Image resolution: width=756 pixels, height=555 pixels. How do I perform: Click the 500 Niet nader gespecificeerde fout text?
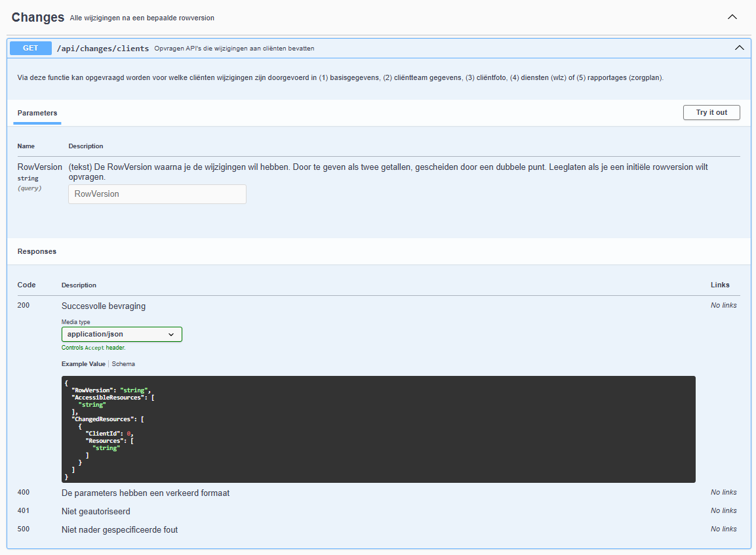pyautogui.click(x=119, y=529)
